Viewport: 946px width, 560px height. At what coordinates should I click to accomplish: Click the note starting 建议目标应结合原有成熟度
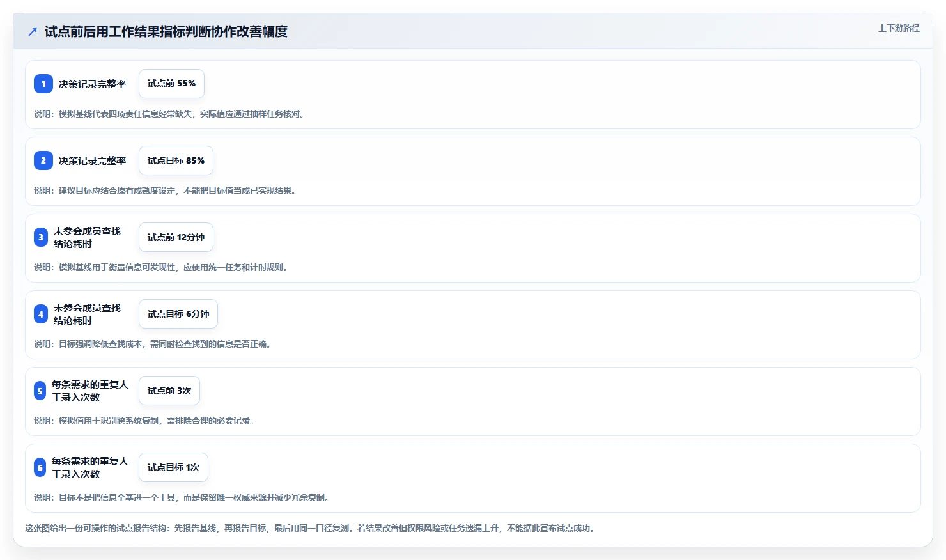coord(167,191)
